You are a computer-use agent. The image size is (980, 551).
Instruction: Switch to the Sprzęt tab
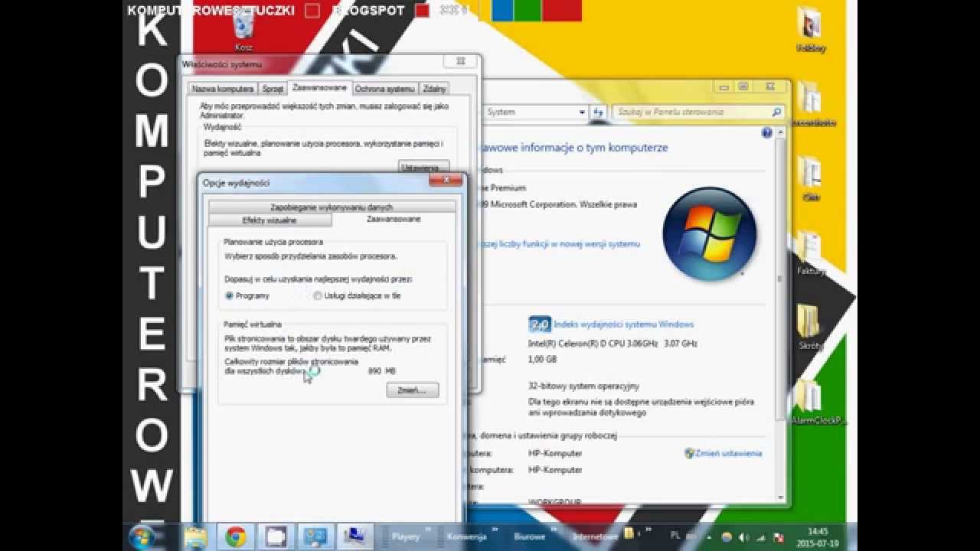point(273,89)
